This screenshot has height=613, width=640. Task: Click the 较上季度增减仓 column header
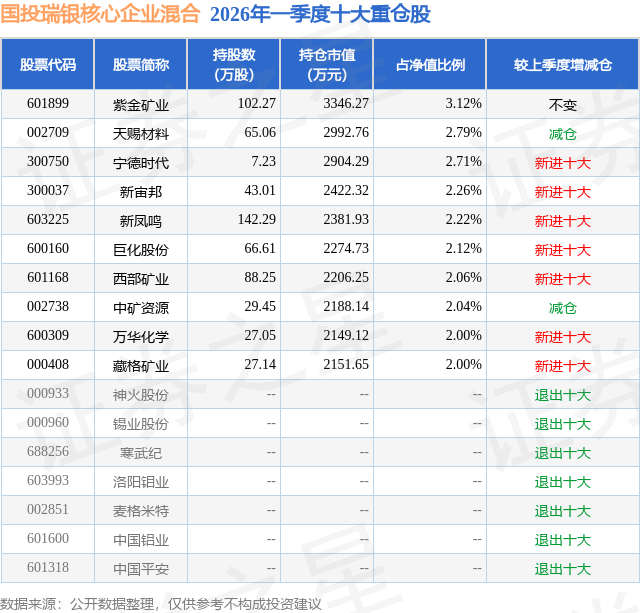(562, 64)
